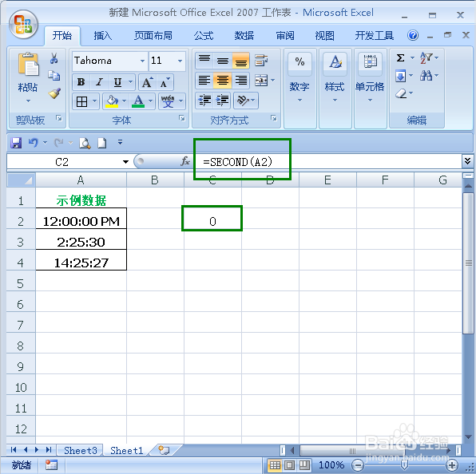This screenshot has height=474, width=476.
Task: Open print preview icon in quick toolbar
Action: tap(85, 143)
